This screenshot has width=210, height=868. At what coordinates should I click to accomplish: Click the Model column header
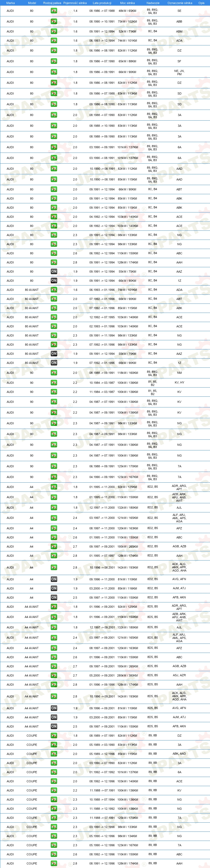point(32,3)
